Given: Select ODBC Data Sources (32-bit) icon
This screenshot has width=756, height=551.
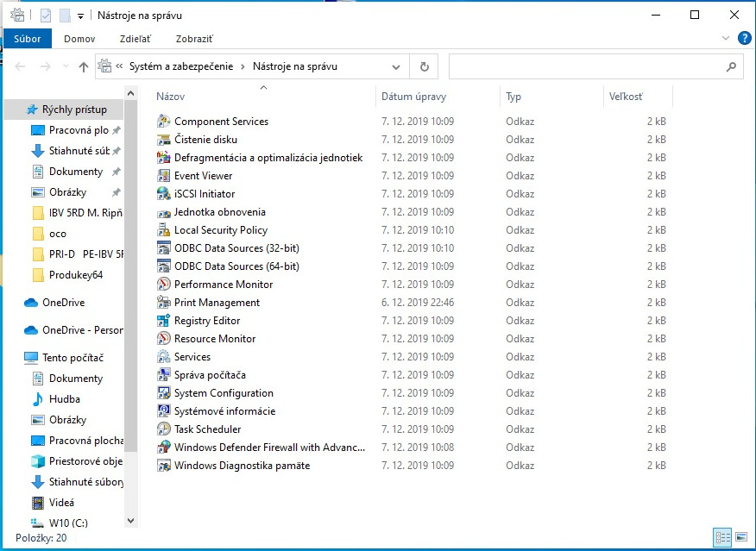Looking at the screenshot, I should click(x=163, y=248).
